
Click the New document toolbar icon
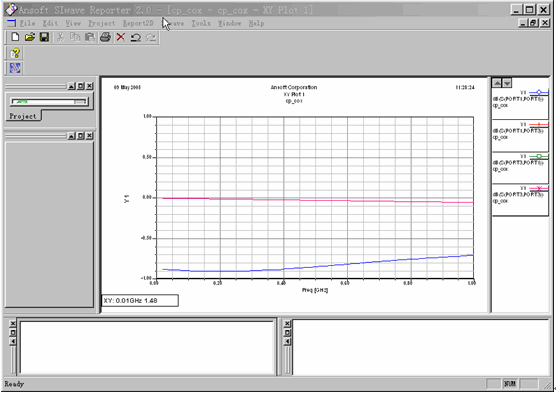(15, 37)
